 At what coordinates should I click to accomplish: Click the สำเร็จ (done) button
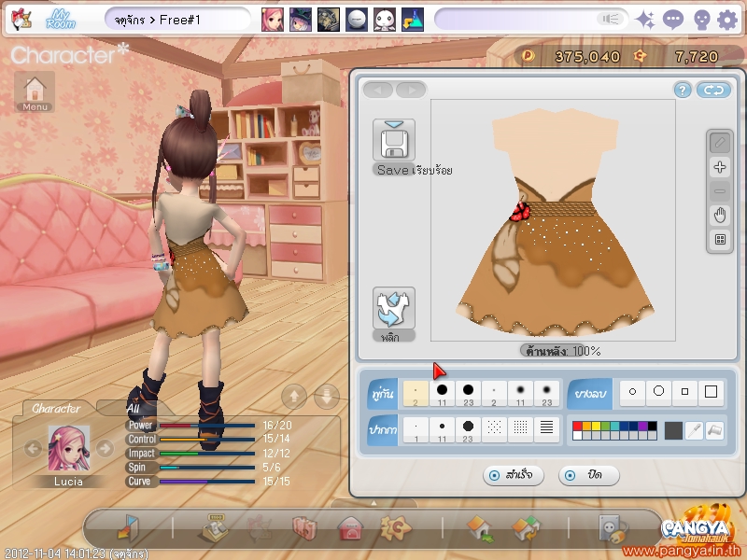(x=513, y=475)
